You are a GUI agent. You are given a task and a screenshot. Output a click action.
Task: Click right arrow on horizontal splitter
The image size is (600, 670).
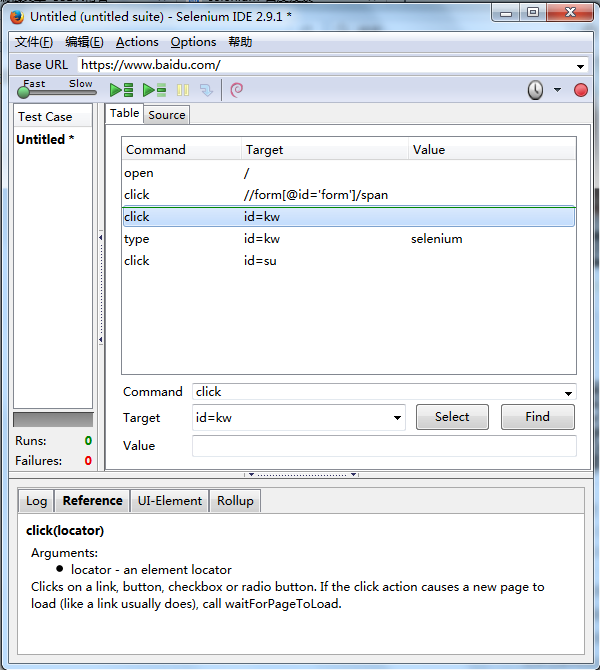click(353, 474)
